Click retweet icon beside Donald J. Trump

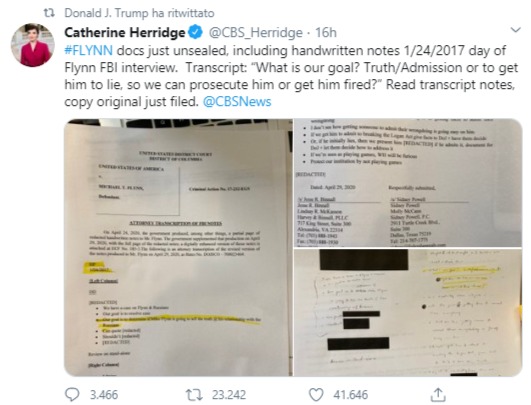tap(49, 13)
